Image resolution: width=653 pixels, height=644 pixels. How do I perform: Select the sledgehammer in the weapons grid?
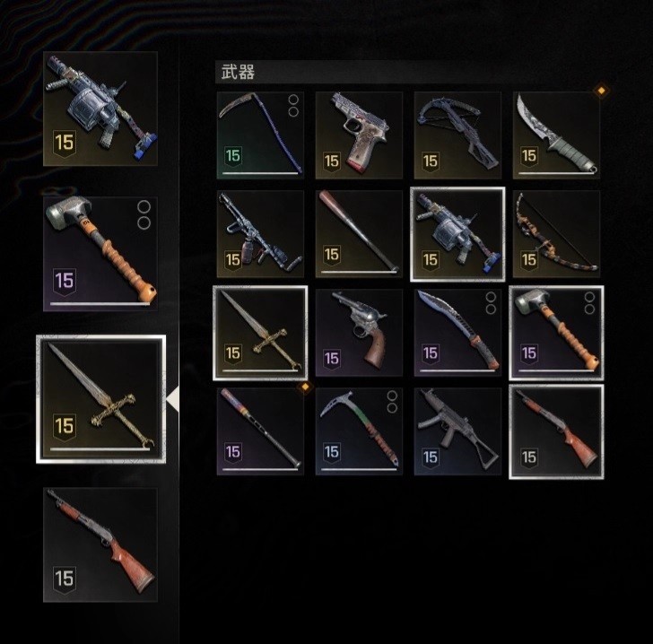click(x=556, y=333)
